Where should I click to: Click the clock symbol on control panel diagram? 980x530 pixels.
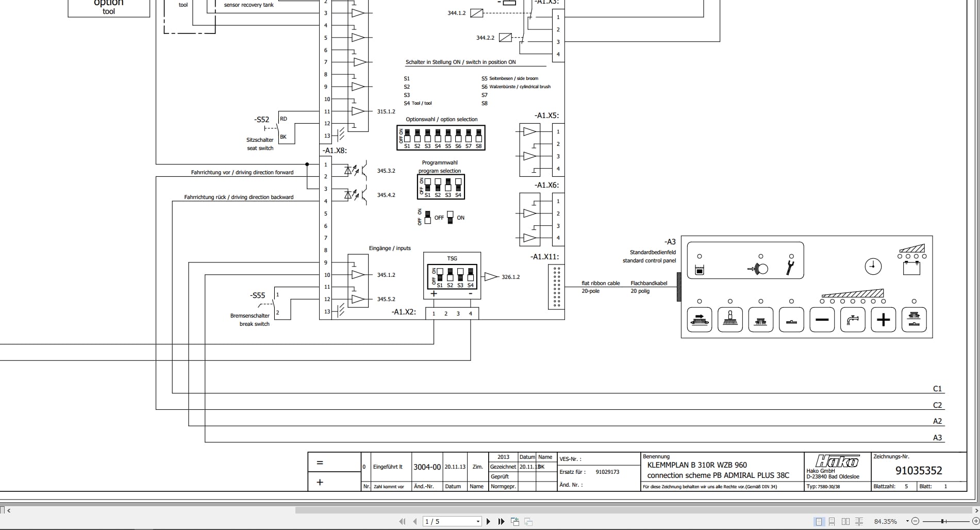873,267
